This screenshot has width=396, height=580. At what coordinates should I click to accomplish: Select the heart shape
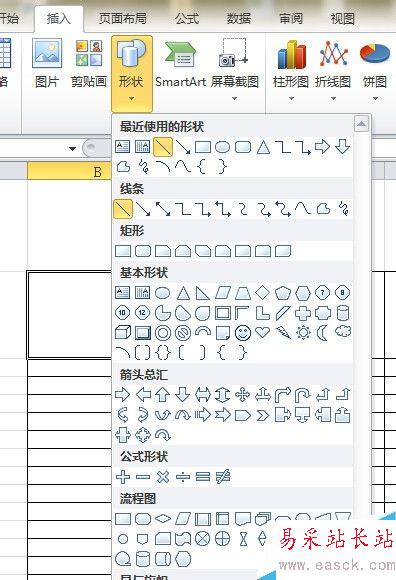tap(263, 332)
